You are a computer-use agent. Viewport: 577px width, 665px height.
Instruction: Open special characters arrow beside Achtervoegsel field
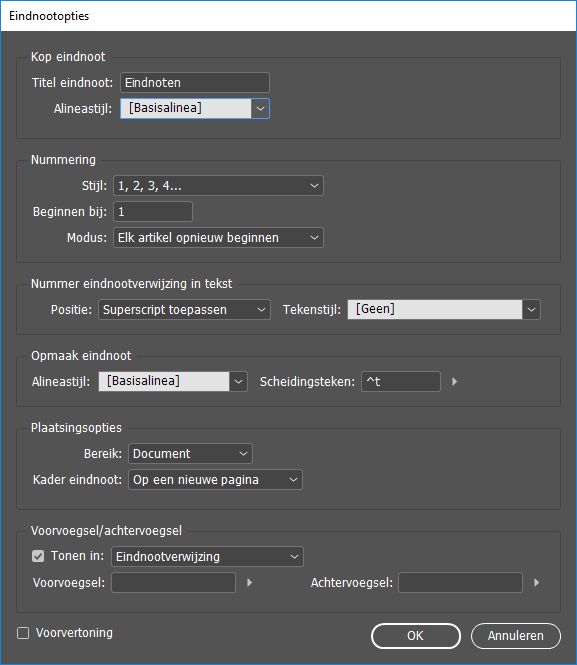[x=536, y=583]
